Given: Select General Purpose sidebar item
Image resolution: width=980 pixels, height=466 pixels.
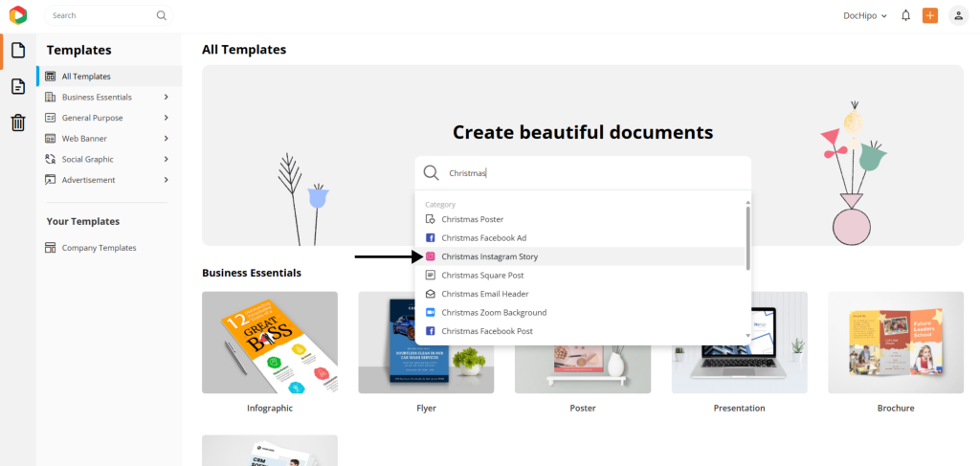Looking at the screenshot, I should pyautogui.click(x=109, y=118).
